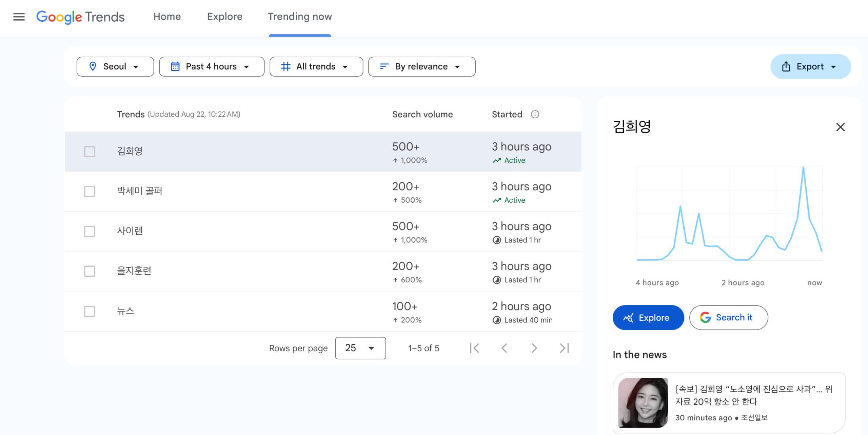868x435 pixels.
Task: Click the news article portrait thumbnail
Action: pos(643,403)
